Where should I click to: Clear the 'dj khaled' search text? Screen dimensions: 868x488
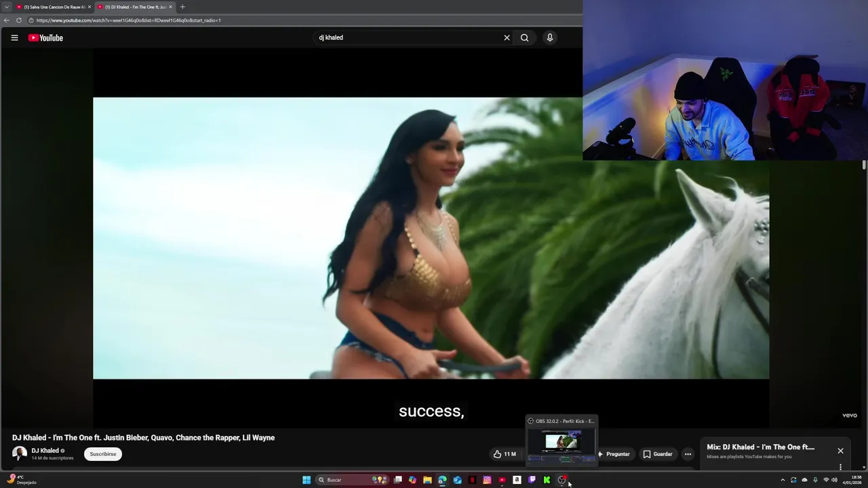[x=507, y=38]
